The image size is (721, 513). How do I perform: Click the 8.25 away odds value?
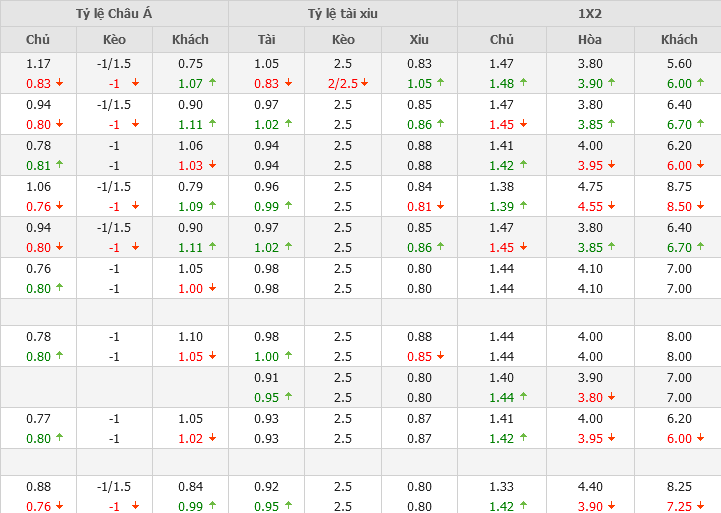tap(679, 487)
